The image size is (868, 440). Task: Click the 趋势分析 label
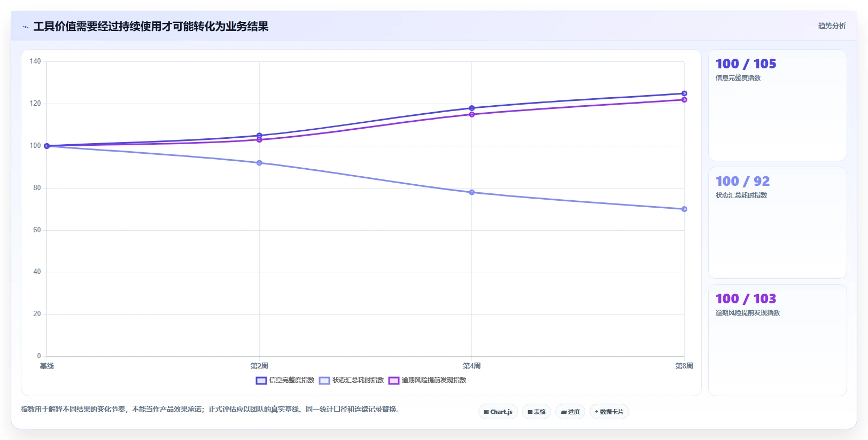click(x=832, y=26)
